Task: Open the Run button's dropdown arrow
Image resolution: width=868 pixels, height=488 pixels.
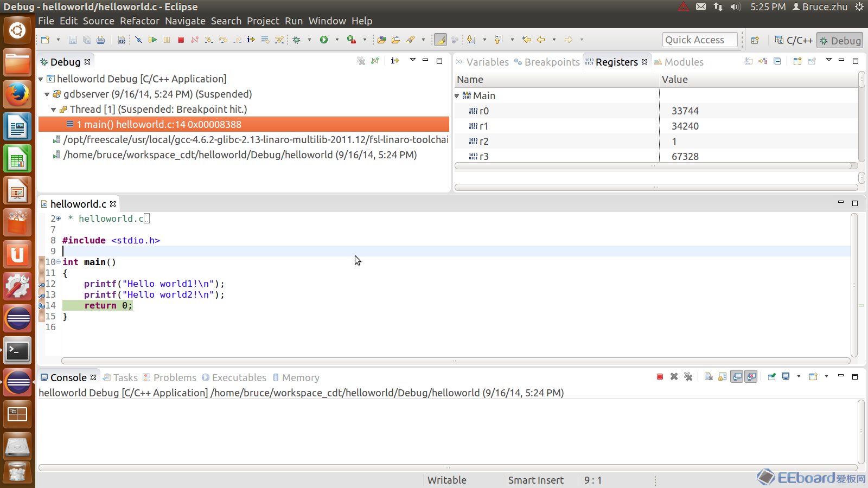Action: pyautogui.click(x=337, y=40)
